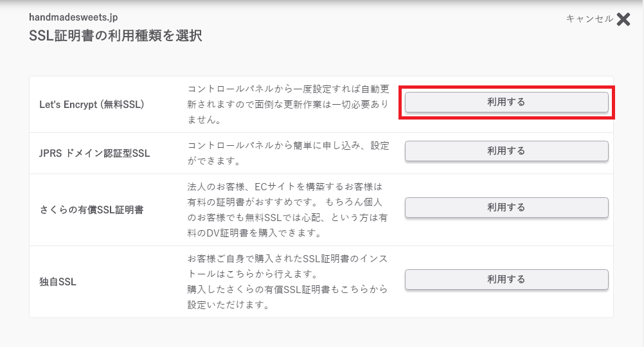Click the sentence starting 法人のお客様、ECサイト
Screen dimensions: 644x347
(x=285, y=194)
